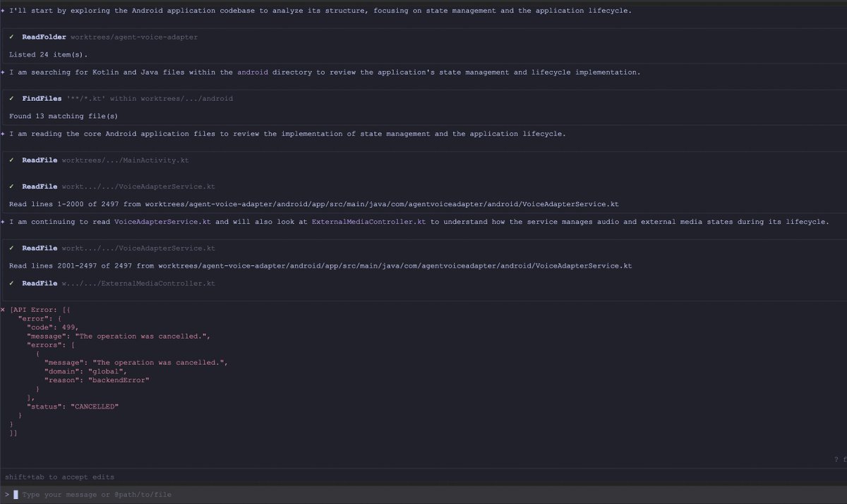Click the sparkle marker before "I am searching for Kotlin"

[3, 73]
